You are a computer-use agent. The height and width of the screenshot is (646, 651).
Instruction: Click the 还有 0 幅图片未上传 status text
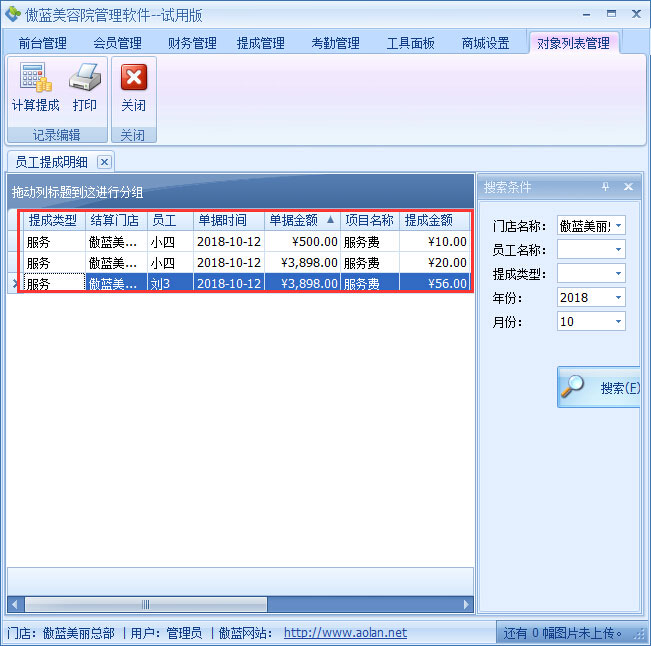tap(562, 633)
